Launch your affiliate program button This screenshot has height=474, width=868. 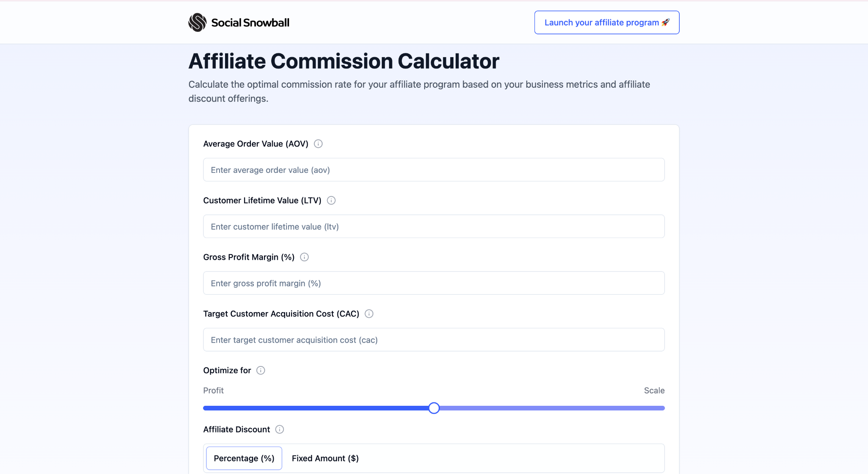pyautogui.click(x=607, y=22)
